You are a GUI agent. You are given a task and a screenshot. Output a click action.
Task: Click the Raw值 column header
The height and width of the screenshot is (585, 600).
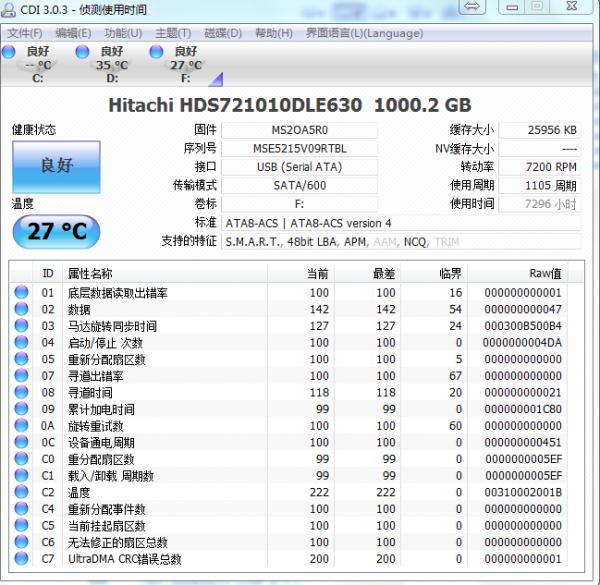545,273
